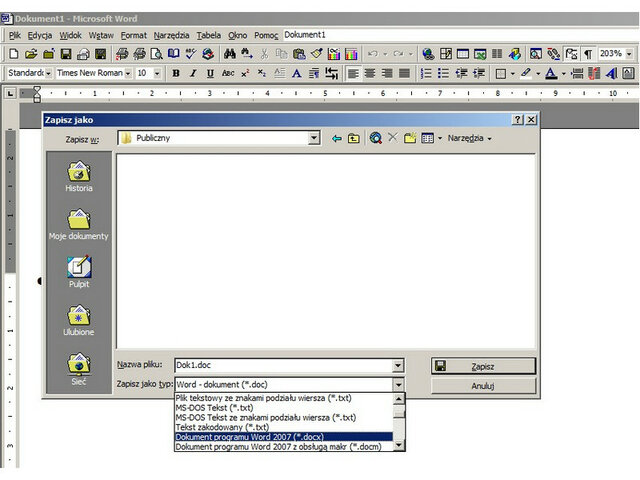
Task: Click the Numbered list icon
Action: (426, 73)
